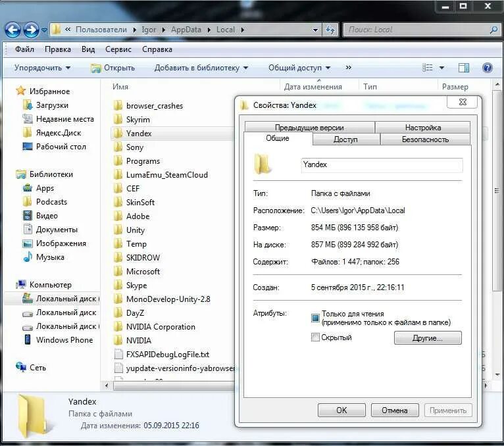Refresh the Local folder view

click(x=330, y=30)
